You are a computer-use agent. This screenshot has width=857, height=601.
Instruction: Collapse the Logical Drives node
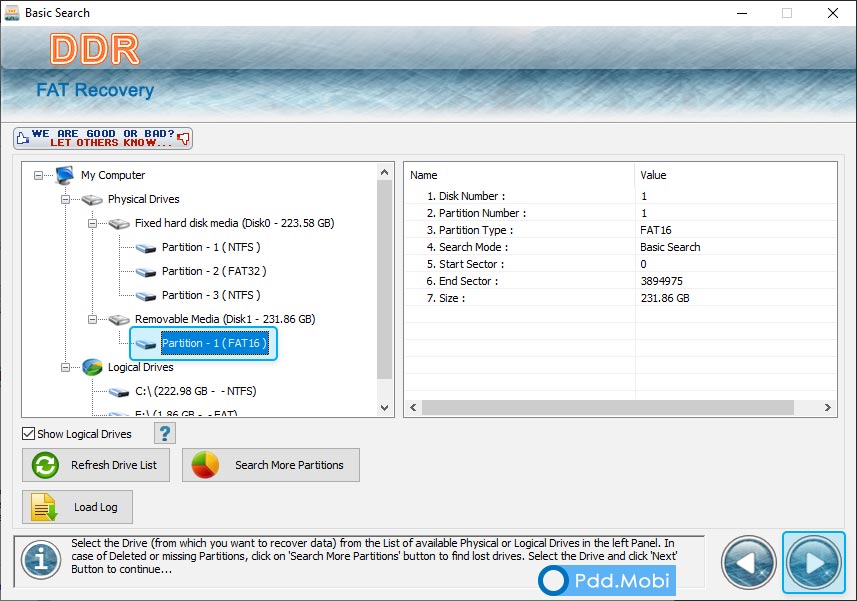pos(66,368)
